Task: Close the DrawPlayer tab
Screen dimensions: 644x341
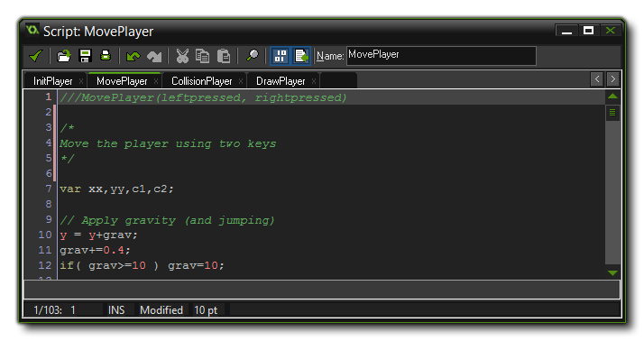Action: [314, 81]
